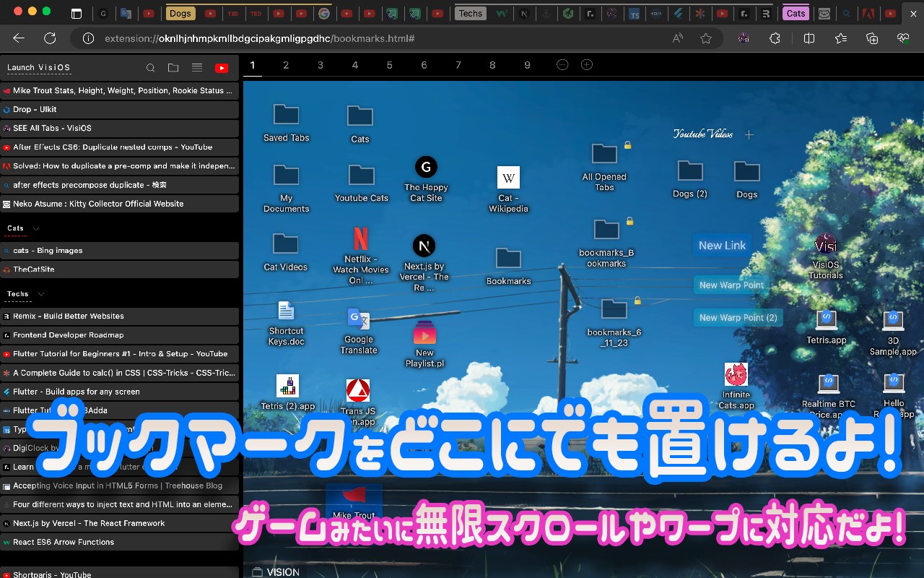This screenshot has width=924, height=578.
Task: Click the folder icon in VisiOS sidebar header
Action: pyautogui.click(x=173, y=68)
